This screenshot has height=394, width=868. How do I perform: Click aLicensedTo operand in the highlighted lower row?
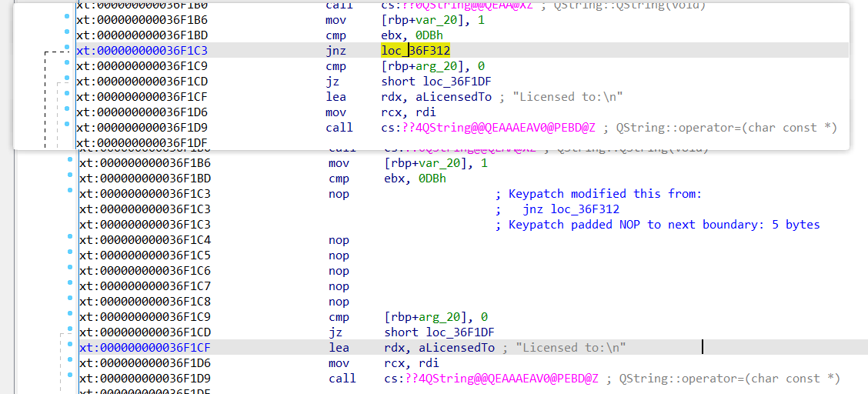coord(456,348)
